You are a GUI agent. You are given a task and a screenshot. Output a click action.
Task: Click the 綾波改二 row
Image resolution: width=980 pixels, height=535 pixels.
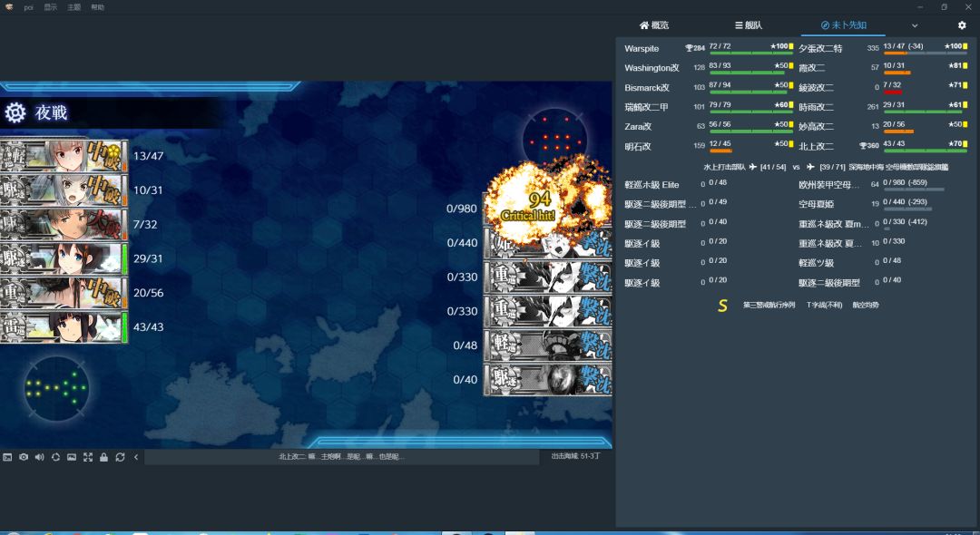point(883,87)
